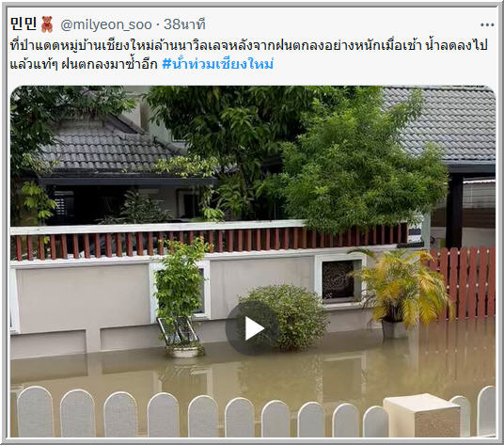Click the tweet's first text line
Viewport: 504px width, 445px height.
[x=249, y=45]
